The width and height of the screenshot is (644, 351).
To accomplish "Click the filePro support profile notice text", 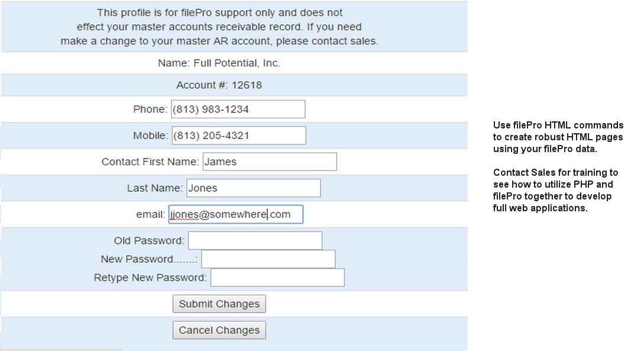I will coord(219,27).
